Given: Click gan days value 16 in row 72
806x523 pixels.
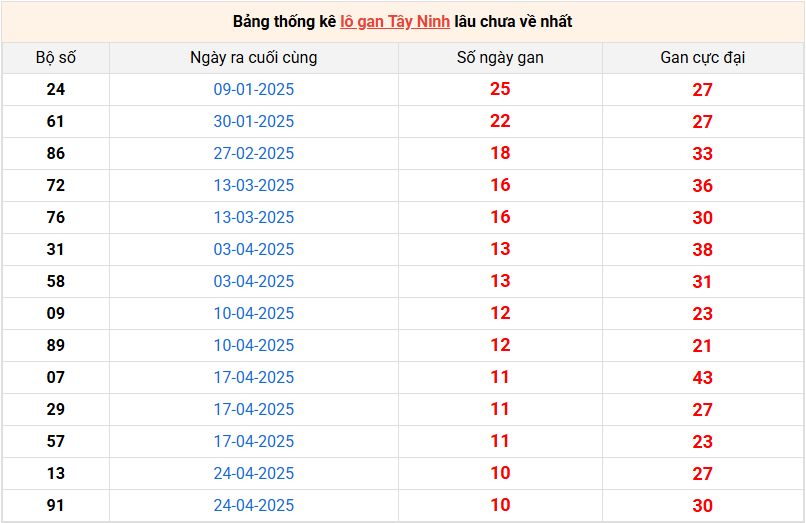Looking at the screenshot, I should point(500,185).
